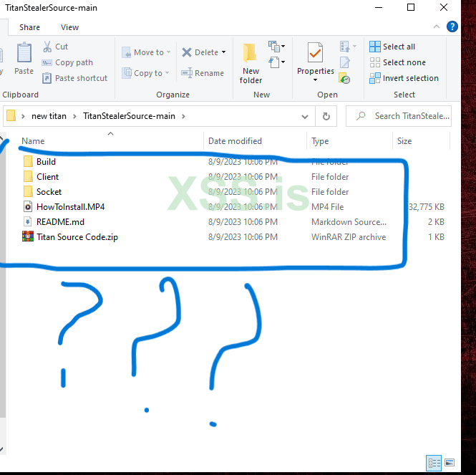This screenshot has height=475, width=476.
Task: Select Titan Source Code.zip archive
Action: pyautogui.click(x=77, y=237)
